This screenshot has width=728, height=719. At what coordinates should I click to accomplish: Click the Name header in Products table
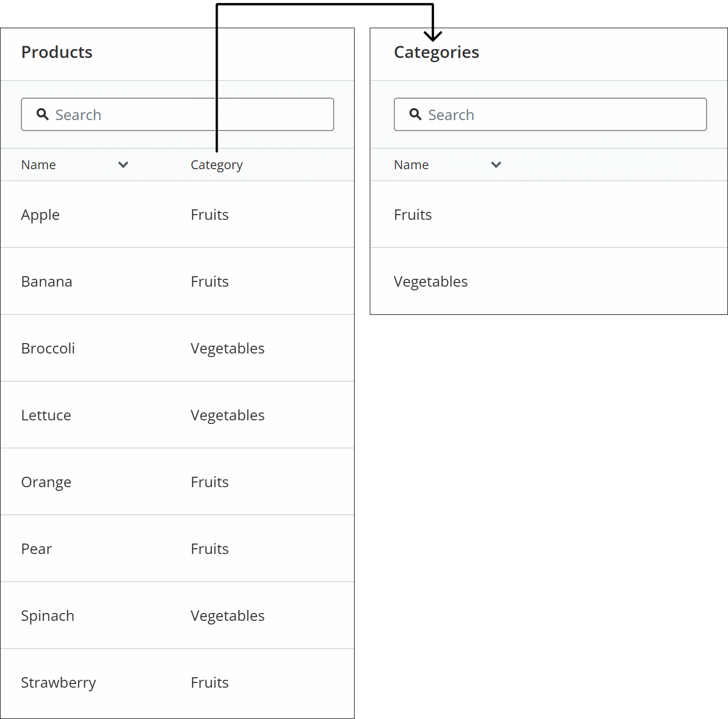click(39, 165)
